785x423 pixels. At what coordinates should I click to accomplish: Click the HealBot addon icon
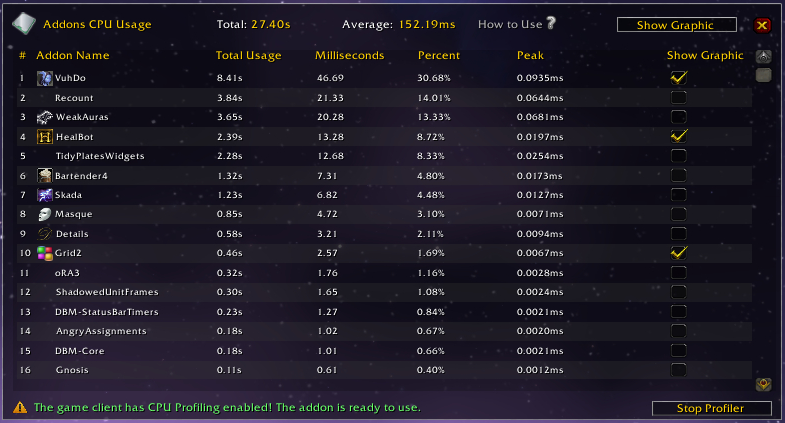44,136
